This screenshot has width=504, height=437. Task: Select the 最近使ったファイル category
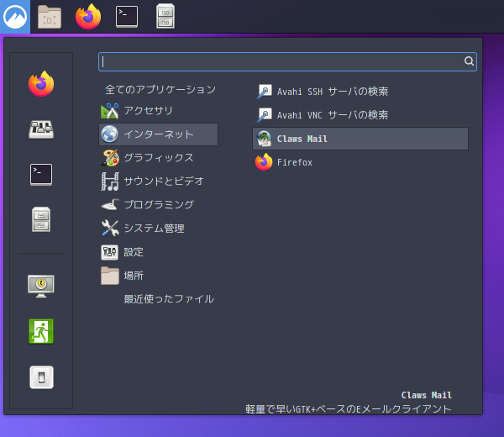click(x=158, y=299)
